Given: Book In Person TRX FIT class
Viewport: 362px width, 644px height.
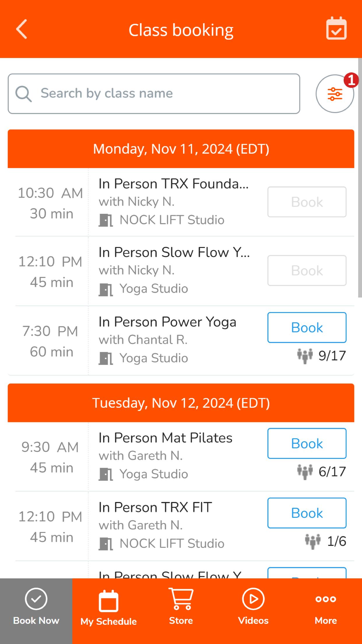Looking at the screenshot, I should pyautogui.click(x=307, y=513).
